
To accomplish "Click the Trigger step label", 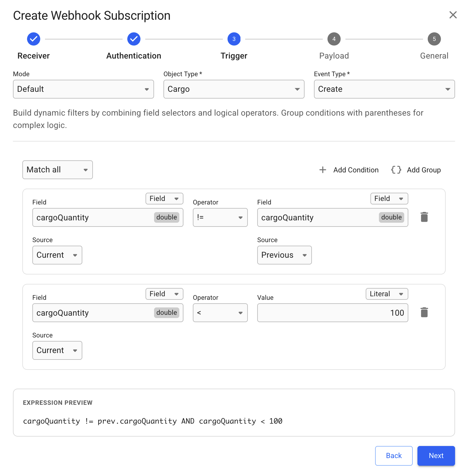I will [x=234, y=56].
